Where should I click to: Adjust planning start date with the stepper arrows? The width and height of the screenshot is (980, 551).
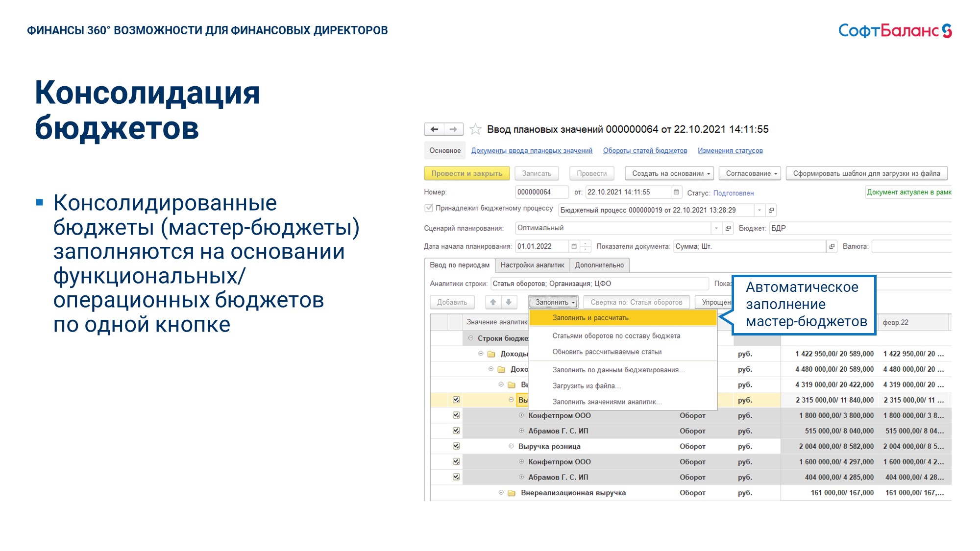click(586, 246)
